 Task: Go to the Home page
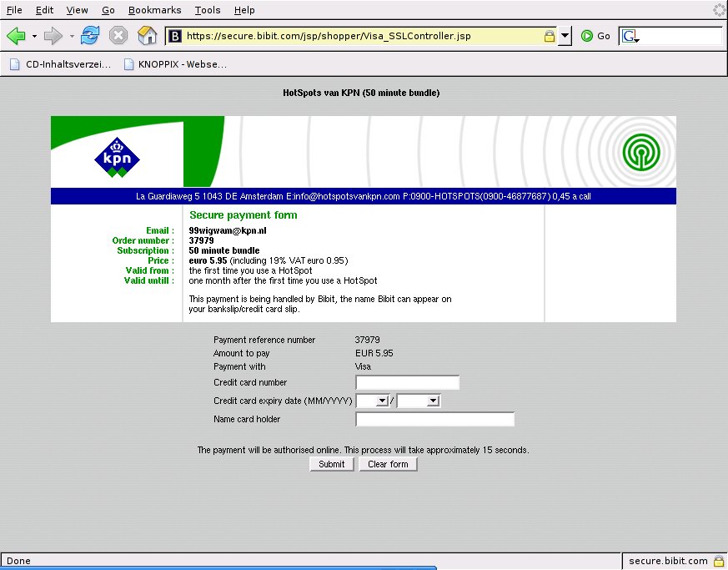[x=147, y=36]
